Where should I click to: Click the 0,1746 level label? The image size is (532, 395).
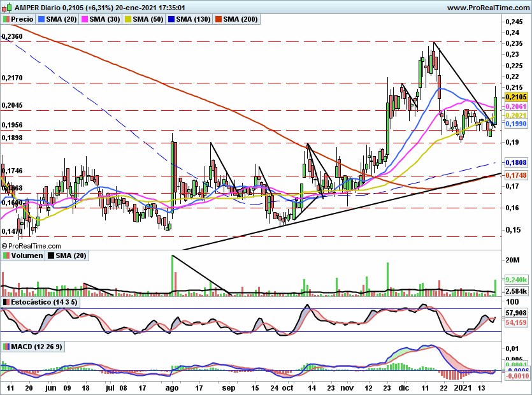point(12,171)
